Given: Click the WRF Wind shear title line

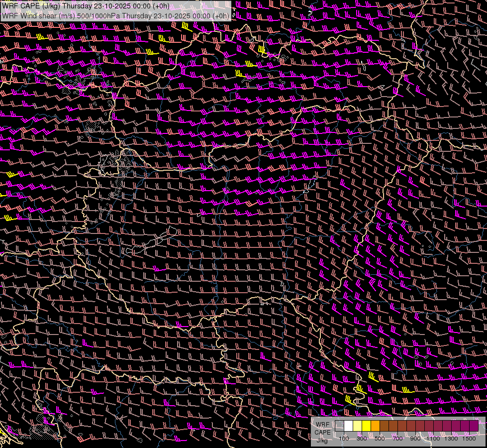Looking at the screenshot, I should (115, 15).
